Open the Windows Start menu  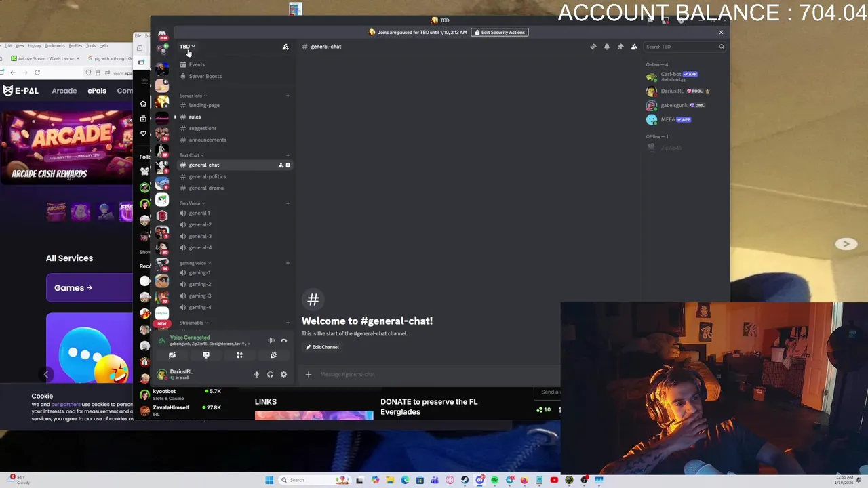pos(269,480)
